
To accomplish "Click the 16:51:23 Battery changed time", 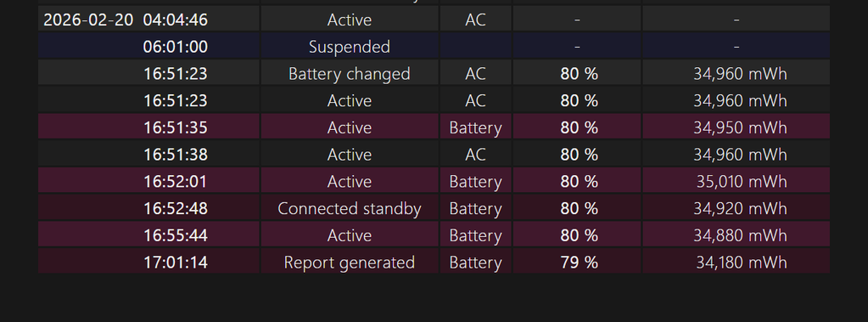I will [176, 74].
